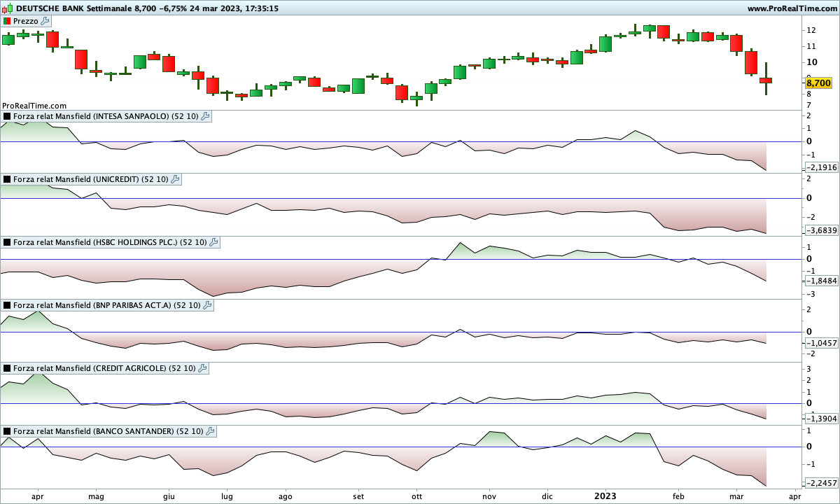Open wrench settings for BNP PARIBAS indicator
The image size is (840, 504).
tap(208, 305)
